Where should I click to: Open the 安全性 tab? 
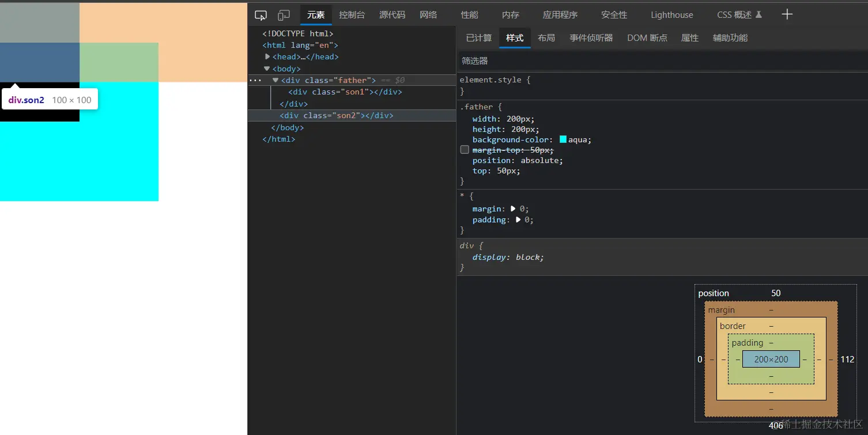pyautogui.click(x=614, y=15)
